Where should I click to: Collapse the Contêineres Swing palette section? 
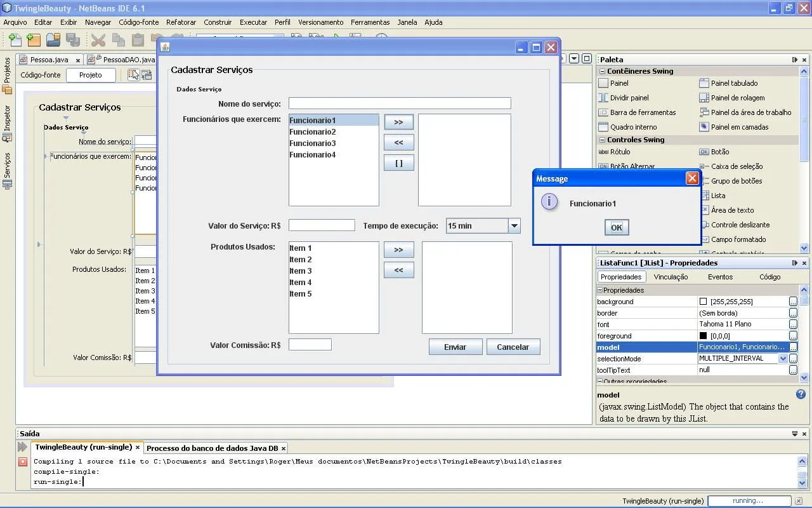602,71
